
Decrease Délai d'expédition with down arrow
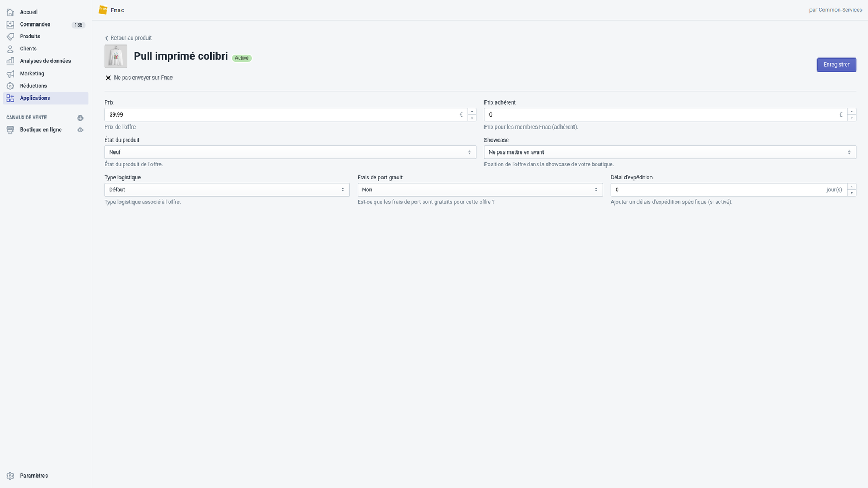852,193
